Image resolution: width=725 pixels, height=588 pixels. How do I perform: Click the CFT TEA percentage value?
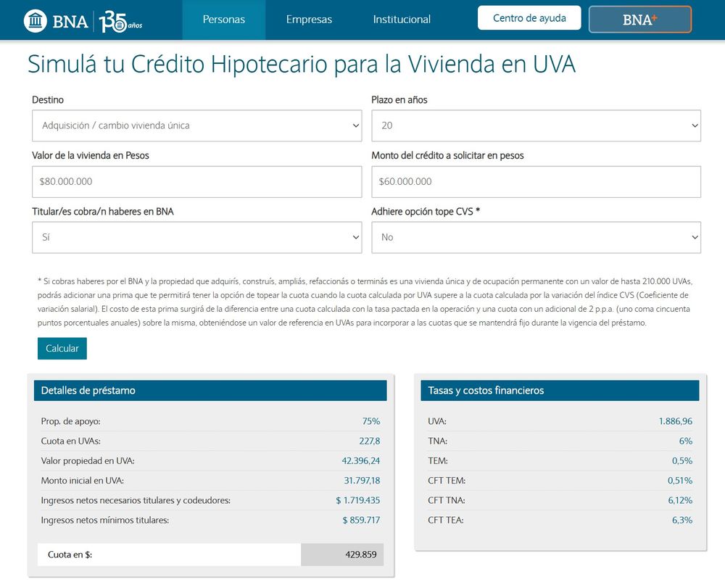tap(682, 520)
